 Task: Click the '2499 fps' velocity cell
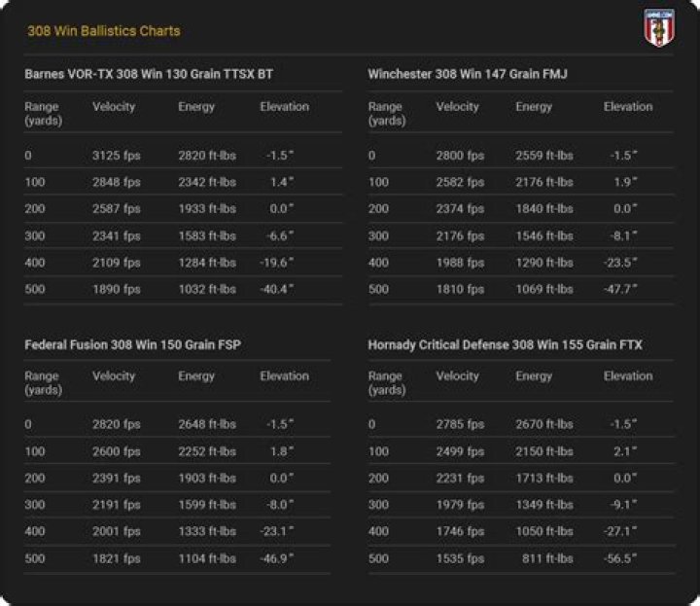[x=460, y=451]
